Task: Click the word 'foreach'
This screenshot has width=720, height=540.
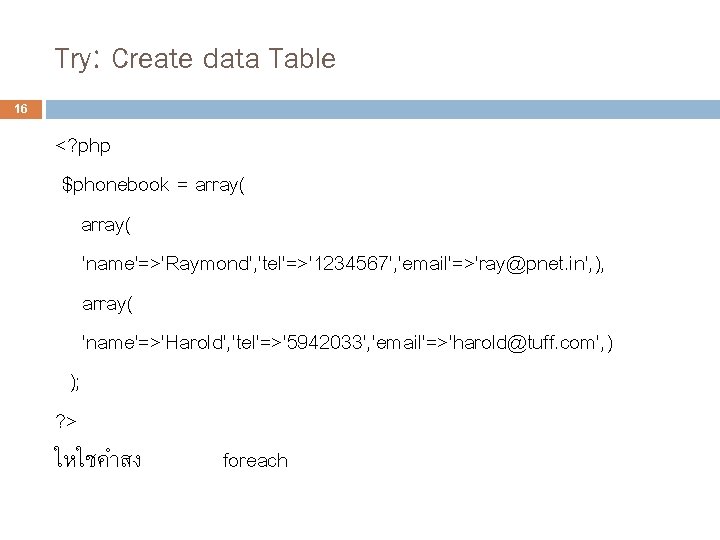Action: point(255,461)
